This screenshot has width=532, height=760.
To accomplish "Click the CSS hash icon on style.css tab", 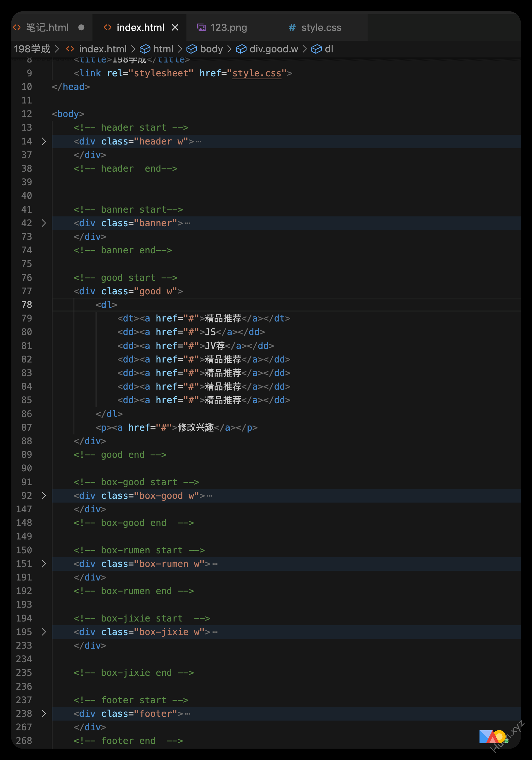I will click(292, 27).
